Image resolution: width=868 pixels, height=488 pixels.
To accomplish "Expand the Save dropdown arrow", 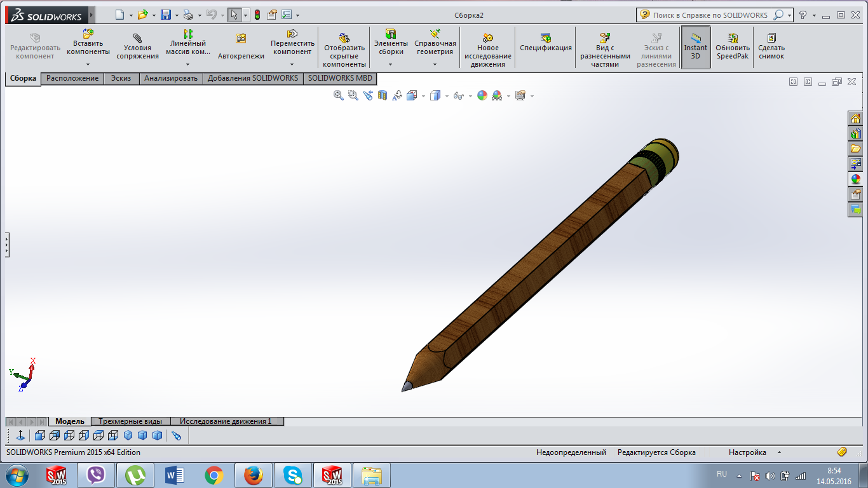I will (177, 15).
